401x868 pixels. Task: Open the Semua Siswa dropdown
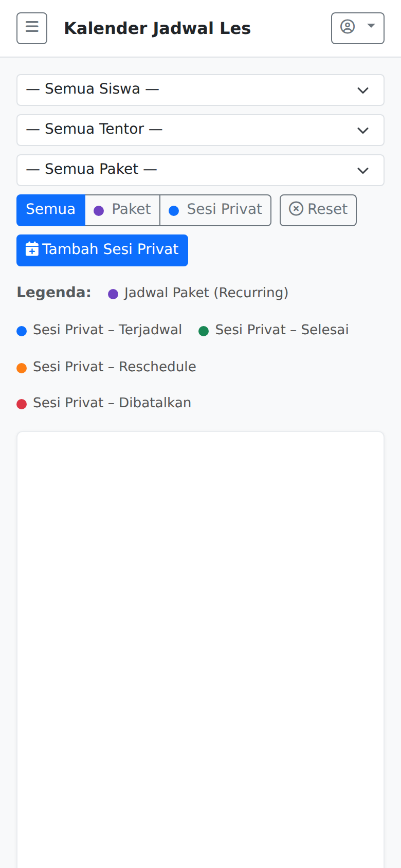coord(200,90)
